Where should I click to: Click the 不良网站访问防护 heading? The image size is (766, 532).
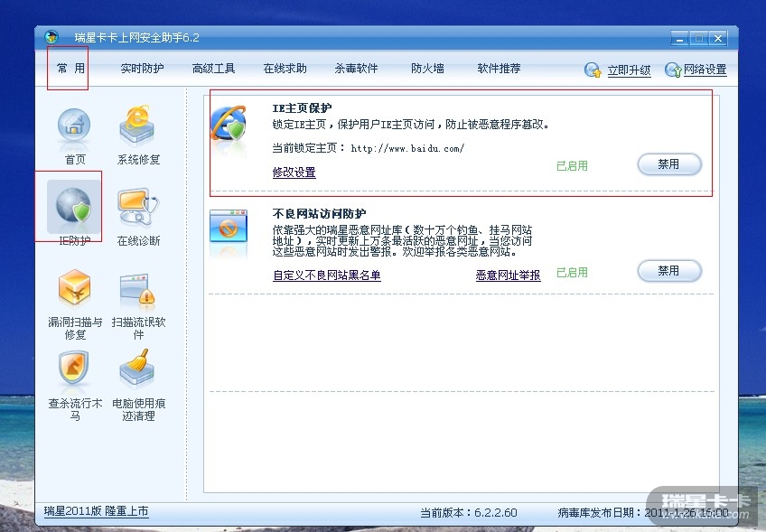pos(319,213)
